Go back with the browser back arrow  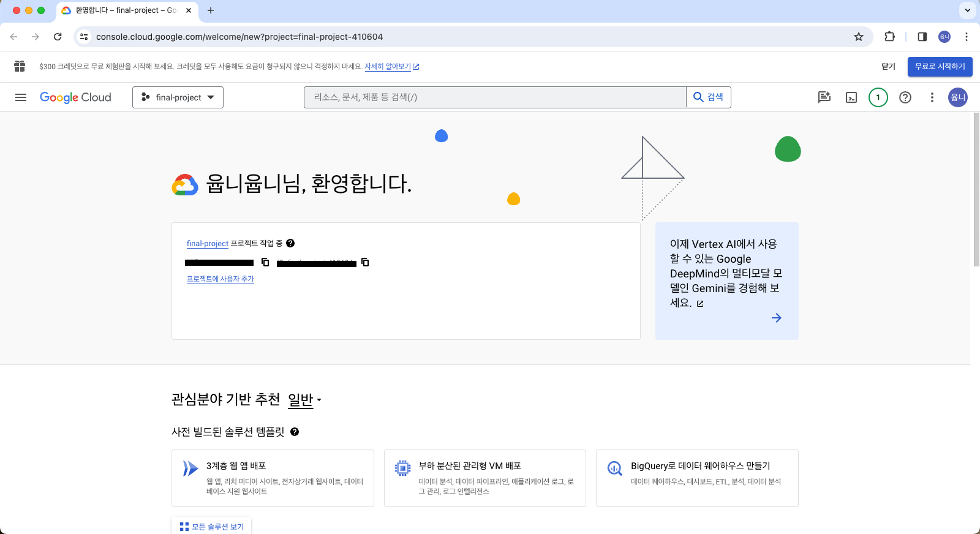(x=13, y=37)
